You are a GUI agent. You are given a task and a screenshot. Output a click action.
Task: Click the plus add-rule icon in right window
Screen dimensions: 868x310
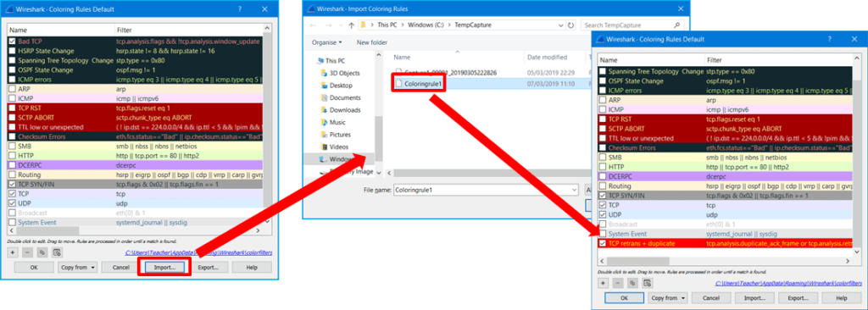[x=604, y=283]
